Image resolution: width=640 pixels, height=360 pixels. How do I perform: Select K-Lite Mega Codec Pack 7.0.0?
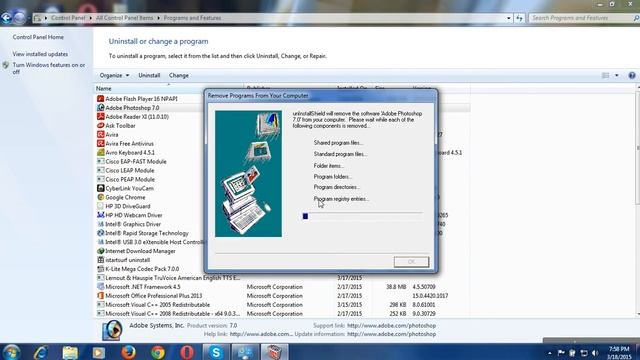click(x=142, y=269)
